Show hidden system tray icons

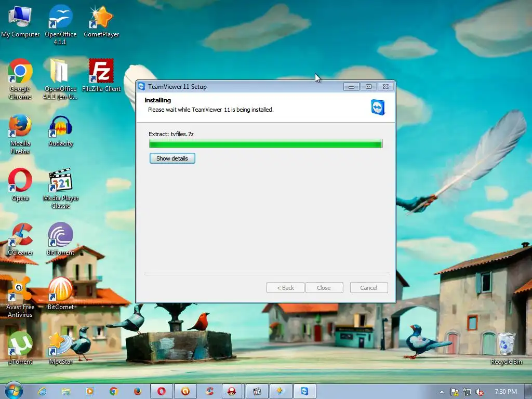click(442, 392)
